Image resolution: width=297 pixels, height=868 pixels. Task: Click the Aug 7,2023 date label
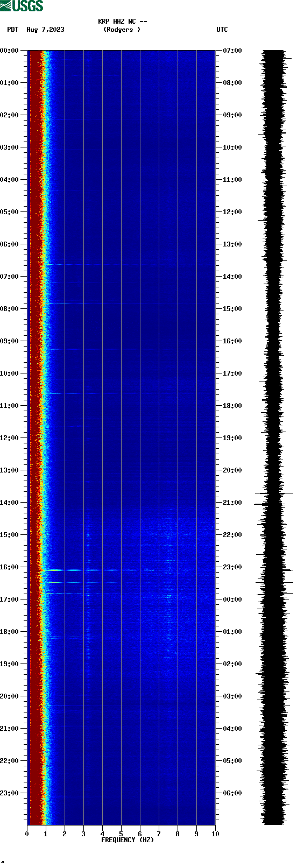45,30
